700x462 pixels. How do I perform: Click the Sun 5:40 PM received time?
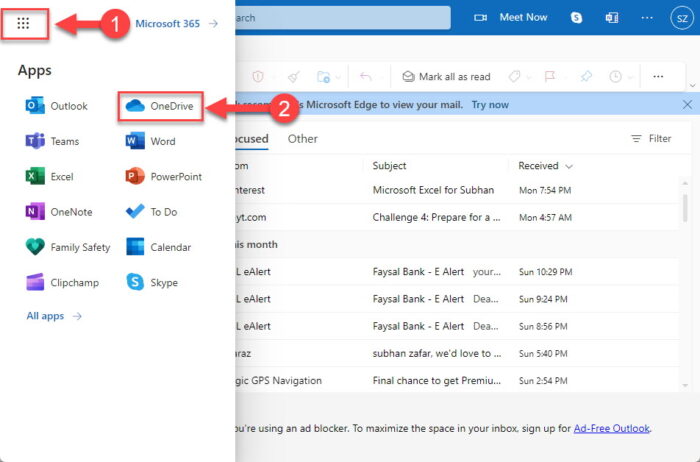543,354
